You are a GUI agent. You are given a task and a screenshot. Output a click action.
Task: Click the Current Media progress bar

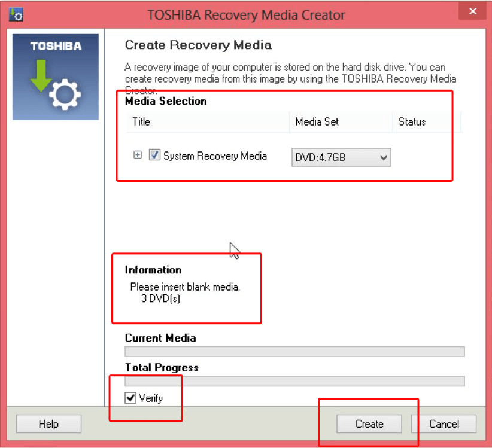coord(294,352)
